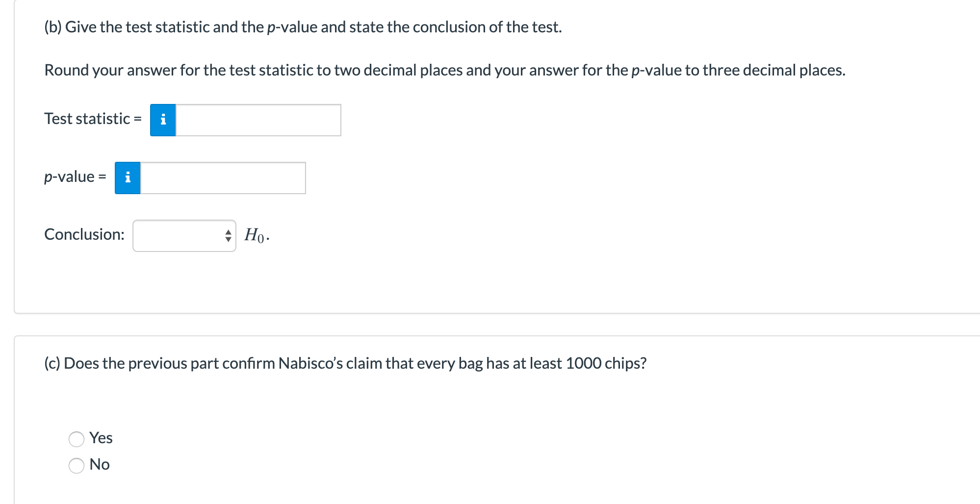Screen dimensions: 980x504
Task: Click the info icon beside p-value
Action: 128,178
